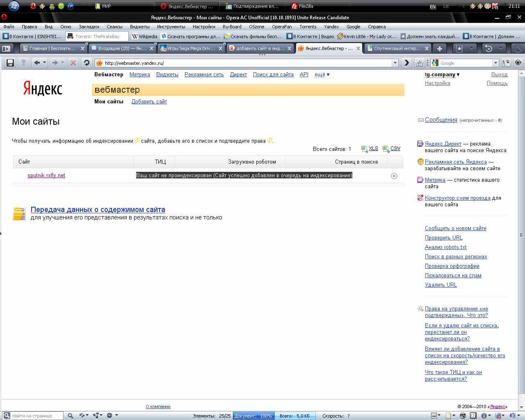The width and height of the screenshot is (525, 420).
Task: Click the Save page icon in address toolbar
Action: [10, 63]
